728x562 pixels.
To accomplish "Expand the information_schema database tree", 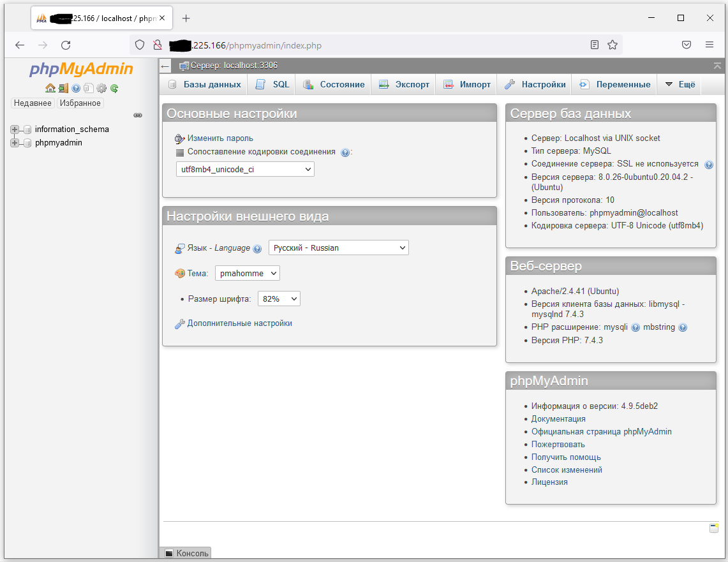I will (x=15, y=129).
